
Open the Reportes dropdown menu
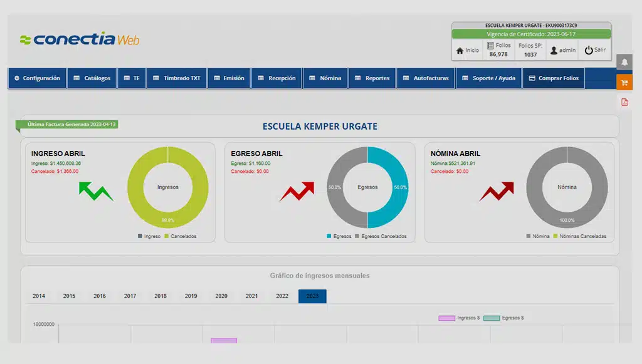coord(372,78)
